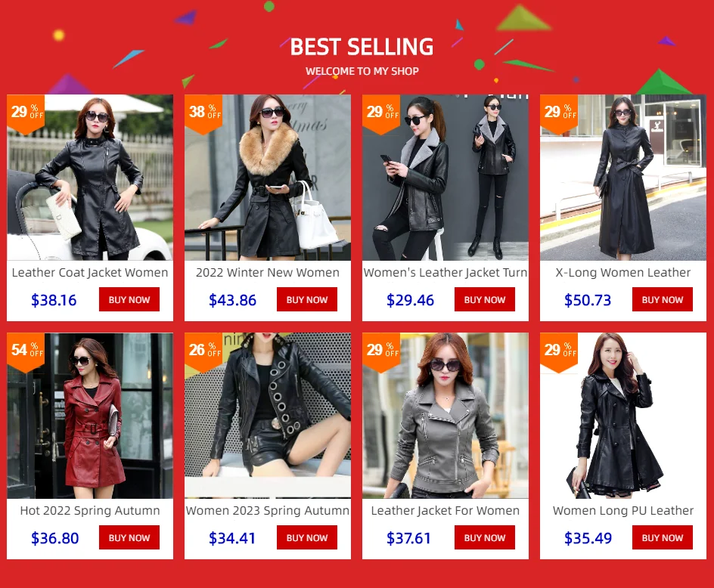Click BUY NOW for the $36.80 red coat
Viewport: 714px width, 588px height.
tap(129, 537)
